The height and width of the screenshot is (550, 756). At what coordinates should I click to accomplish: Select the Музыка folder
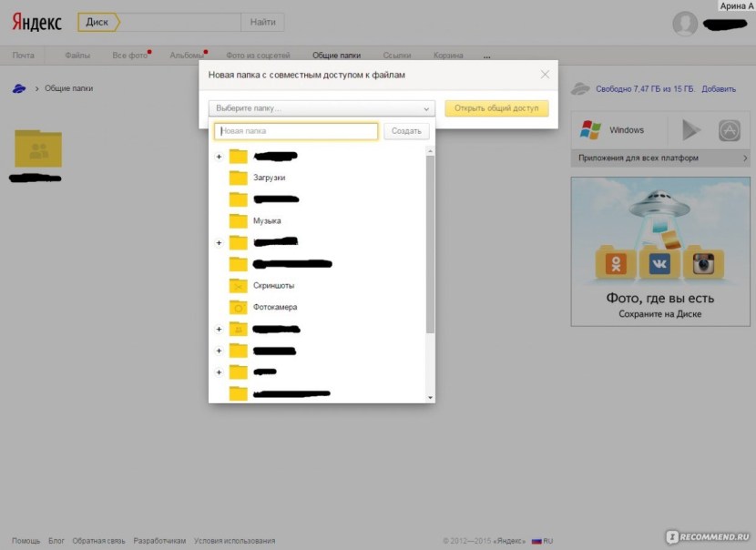pos(266,220)
